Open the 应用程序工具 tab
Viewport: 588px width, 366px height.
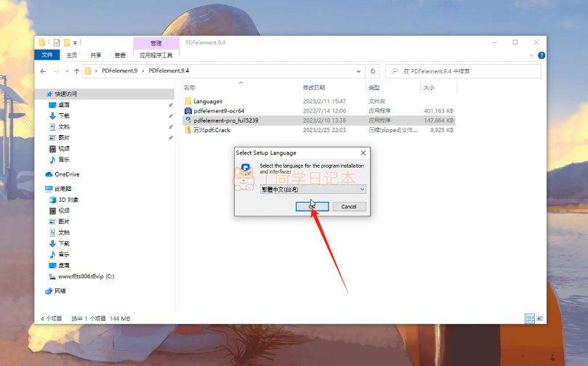point(156,55)
